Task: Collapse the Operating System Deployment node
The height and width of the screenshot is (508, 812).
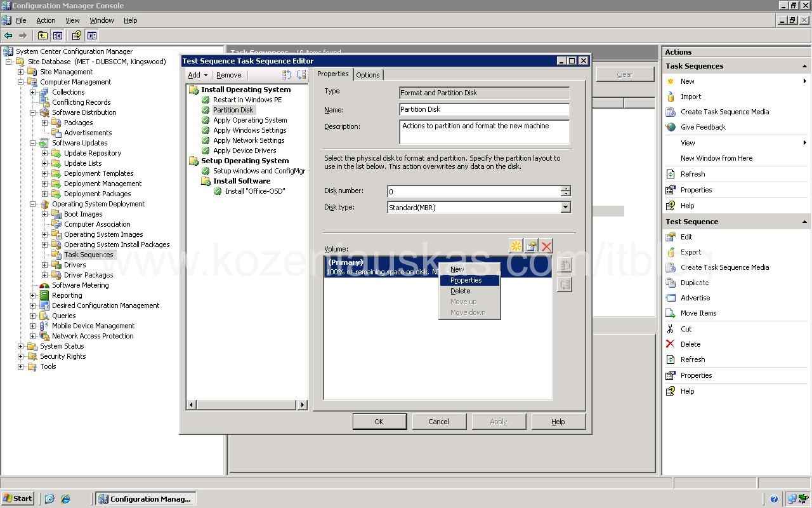Action: [32, 204]
